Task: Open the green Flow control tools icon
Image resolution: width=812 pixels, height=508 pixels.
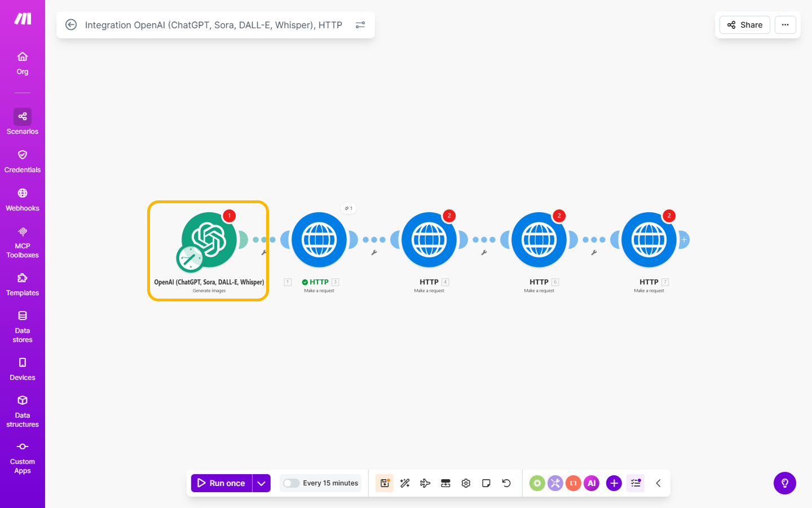Action: tap(537, 483)
